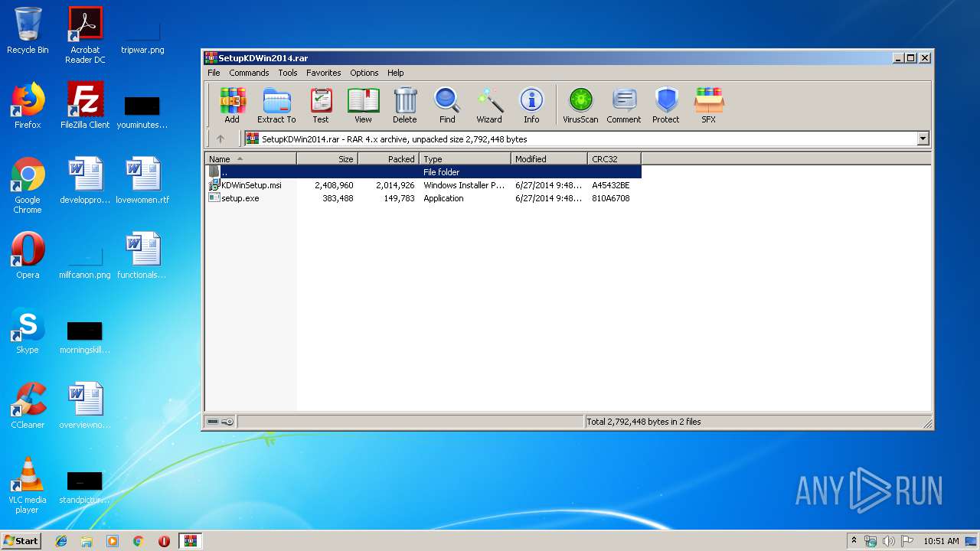980x551 pixels.
Task: Sort by CRC32 column header
Action: 615,159
